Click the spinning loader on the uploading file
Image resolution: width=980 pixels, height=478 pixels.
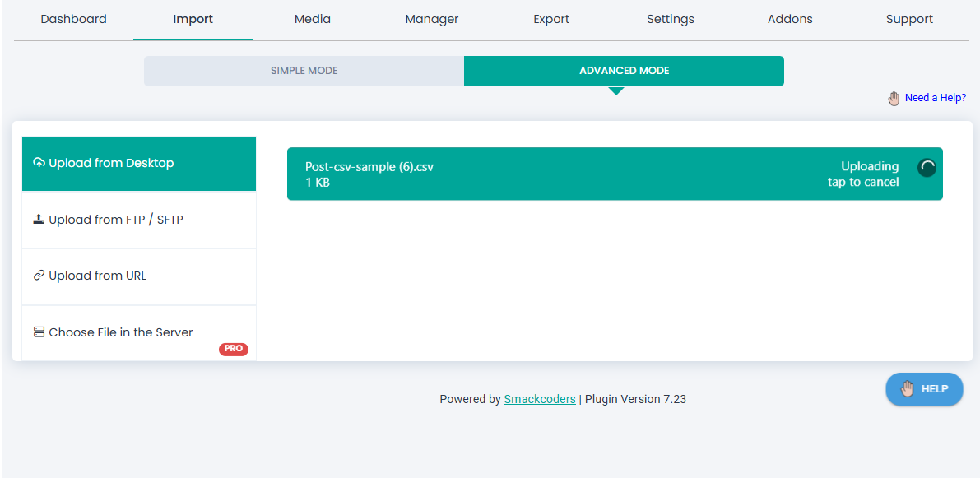pyautogui.click(x=927, y=167)
